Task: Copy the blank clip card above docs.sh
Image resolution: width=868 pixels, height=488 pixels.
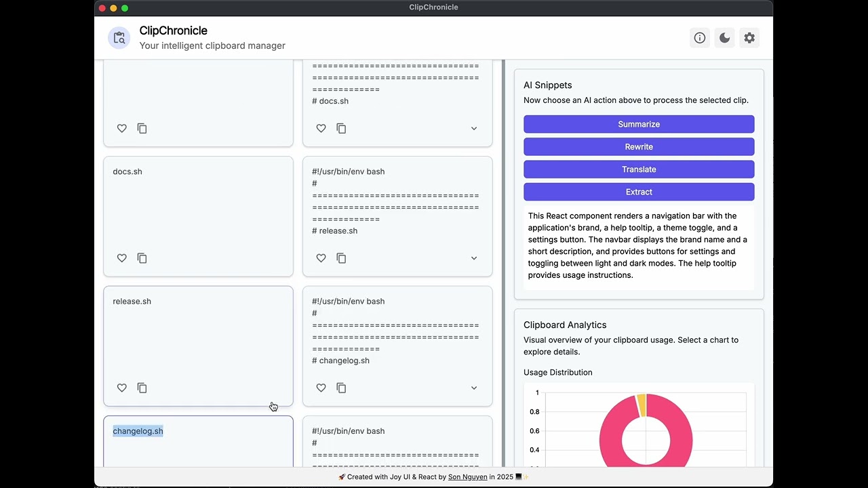Action: click(x=142, y=128)
